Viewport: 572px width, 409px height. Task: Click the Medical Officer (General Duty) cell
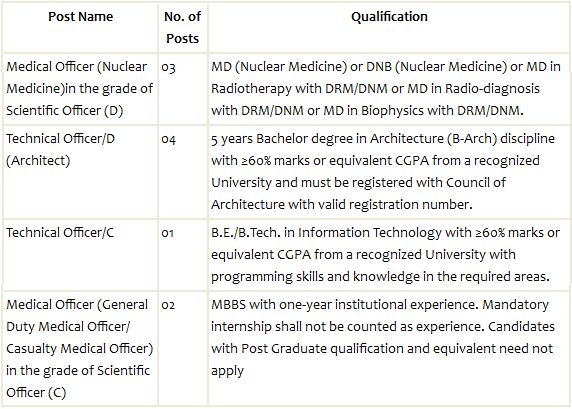point(80,348)
